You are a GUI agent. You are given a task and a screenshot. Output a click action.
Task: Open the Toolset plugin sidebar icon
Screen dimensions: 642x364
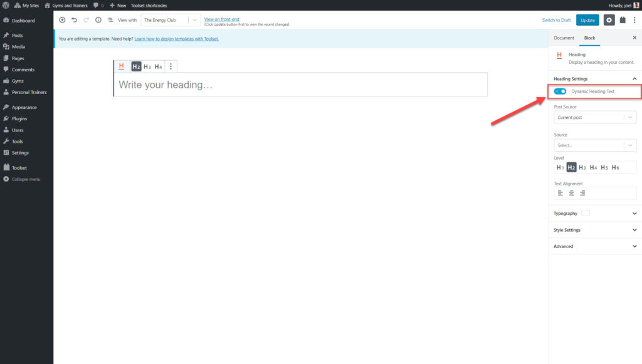pos(623,20)
